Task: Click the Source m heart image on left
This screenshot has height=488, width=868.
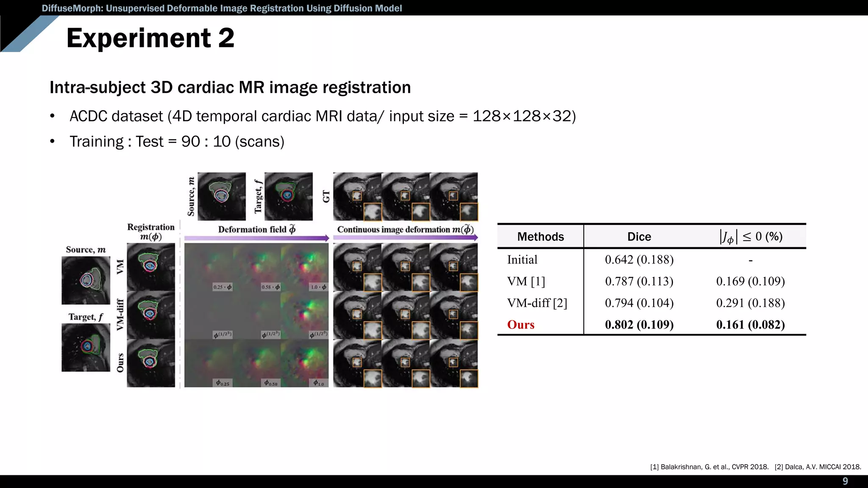Action: [x=86, y=280]
